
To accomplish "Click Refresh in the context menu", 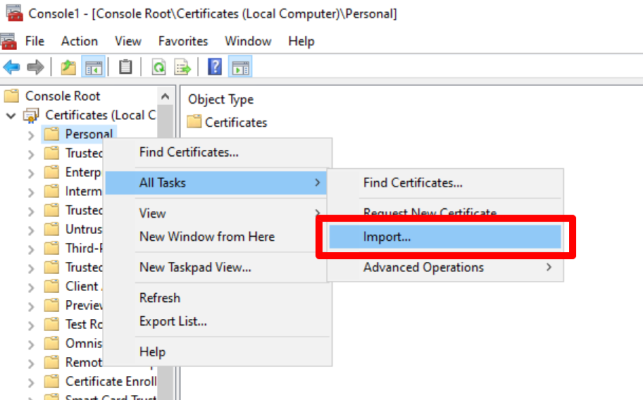I will click(x=217, y=298).
